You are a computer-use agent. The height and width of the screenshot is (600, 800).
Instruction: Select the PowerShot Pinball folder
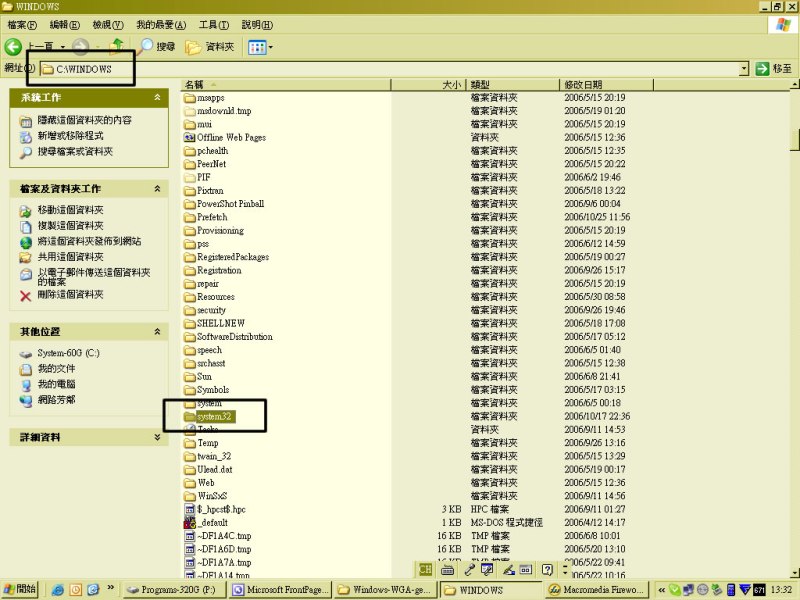224,204
